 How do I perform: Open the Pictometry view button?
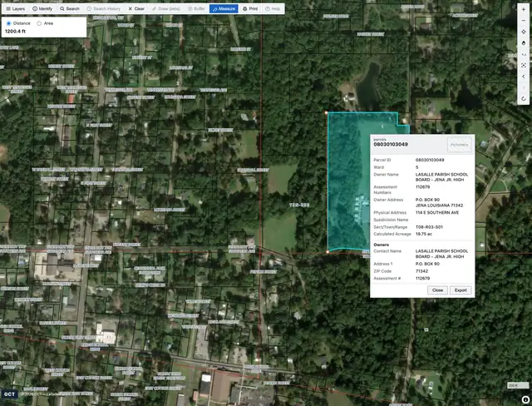point(460,145)
